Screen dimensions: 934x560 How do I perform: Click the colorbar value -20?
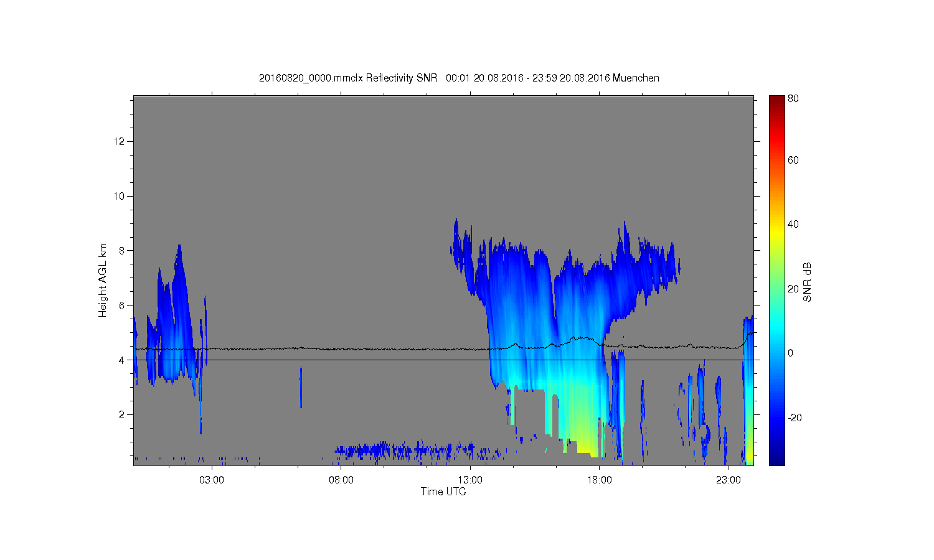tap(795, 418)
